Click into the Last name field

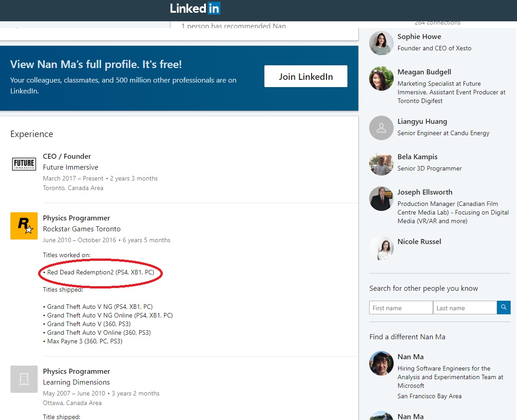tap(464, 308)
